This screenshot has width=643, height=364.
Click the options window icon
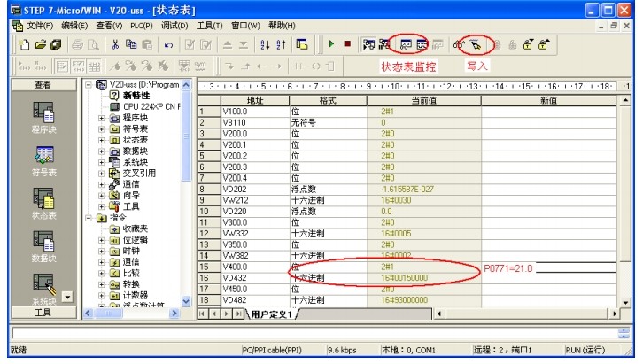tap(302, 44)
